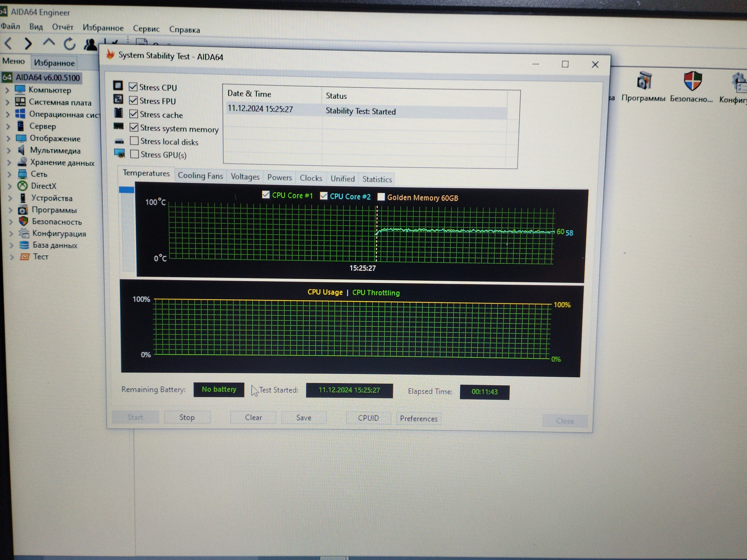Open Конфигурация large icon in main pane
The width and height of the screenshot is (747, 560).
(x=739, y=82)
